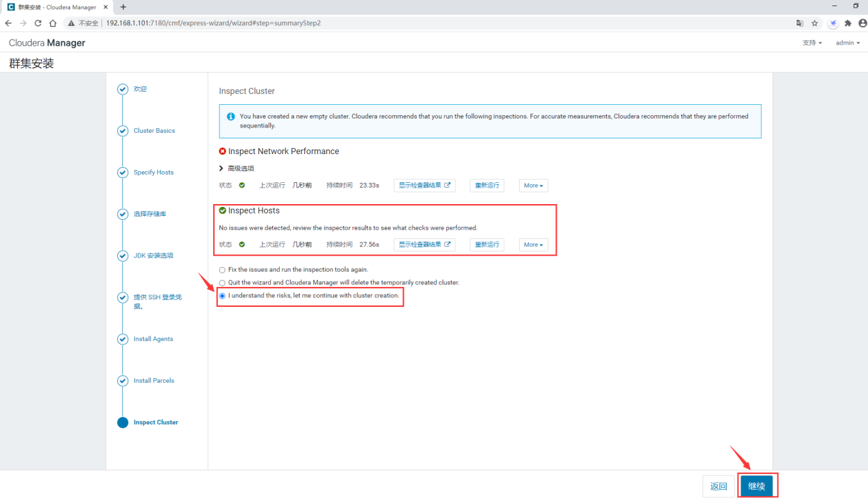868x498 pixels.
Task: Select the 群集安装 browser tab
Action: tap(58, 7)
